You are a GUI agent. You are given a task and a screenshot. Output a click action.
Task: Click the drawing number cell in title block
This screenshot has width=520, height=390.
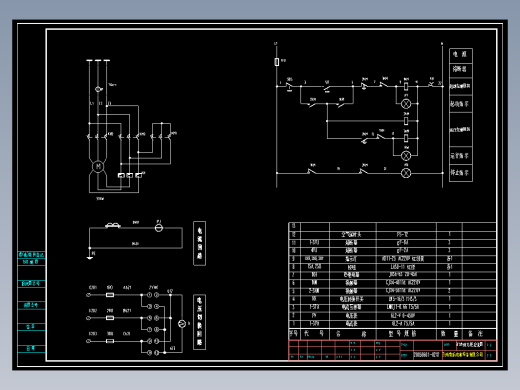427,355
